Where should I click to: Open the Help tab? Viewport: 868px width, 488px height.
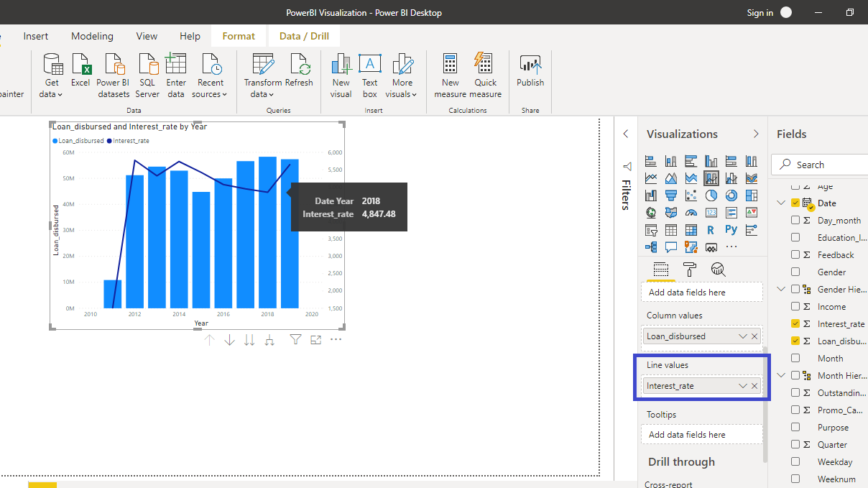[x=190, y=36]
